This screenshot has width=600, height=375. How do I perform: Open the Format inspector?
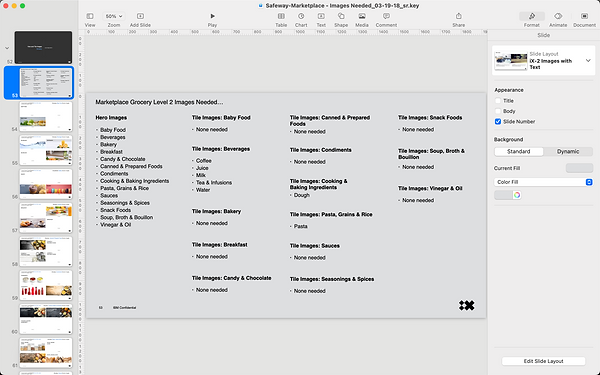(x=532, y=16)
